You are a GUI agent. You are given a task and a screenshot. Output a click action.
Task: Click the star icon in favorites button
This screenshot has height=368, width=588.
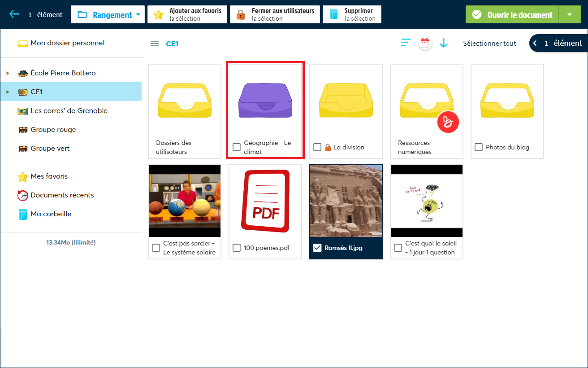(x=159, y=15)
